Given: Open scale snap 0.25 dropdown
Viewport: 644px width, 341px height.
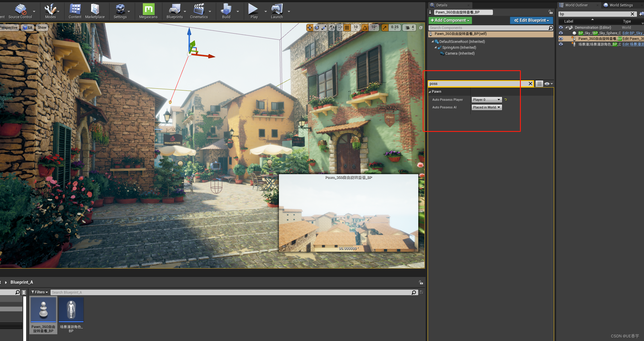Looking at the screenshot, I should click(395, 28).
